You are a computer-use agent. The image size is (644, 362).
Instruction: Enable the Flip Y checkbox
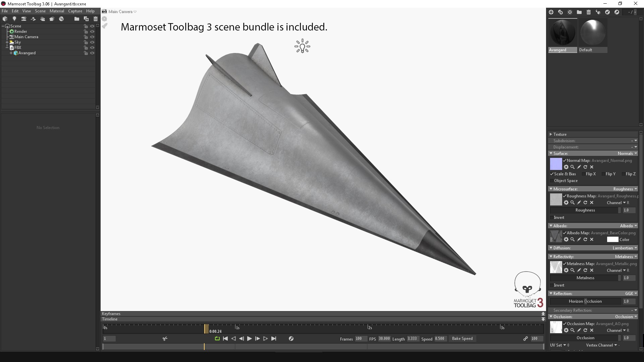click(x=603, y=174)
